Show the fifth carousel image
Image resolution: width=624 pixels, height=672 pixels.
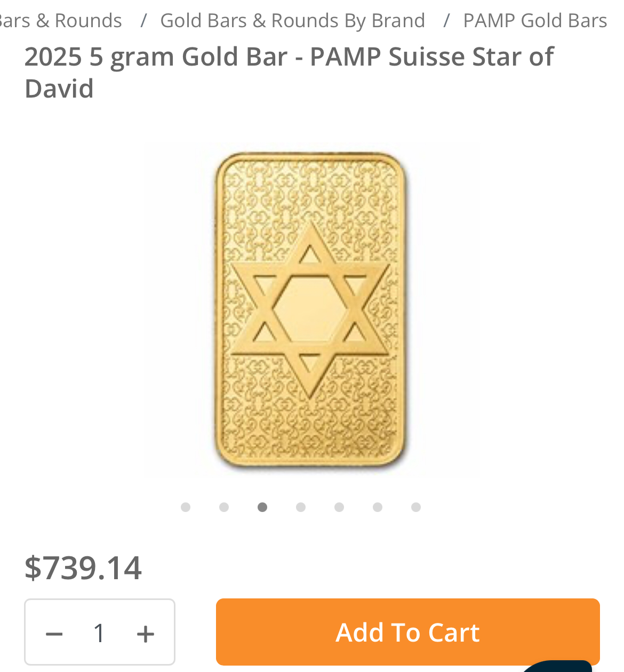pos(339,507)
